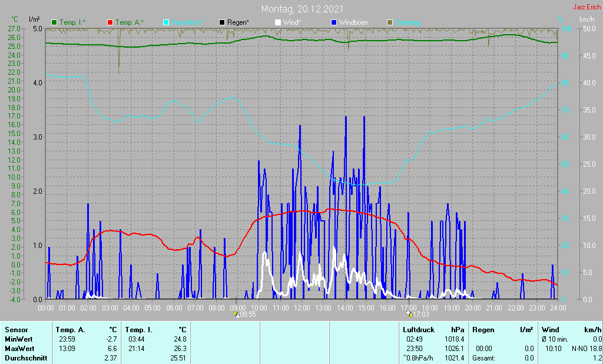Click the black Regen legend square

[x=222, y=22]
